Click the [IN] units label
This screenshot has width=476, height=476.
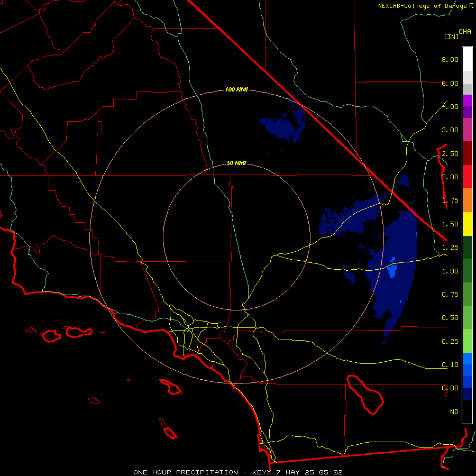pyautogui.click(x=451, y=36)
